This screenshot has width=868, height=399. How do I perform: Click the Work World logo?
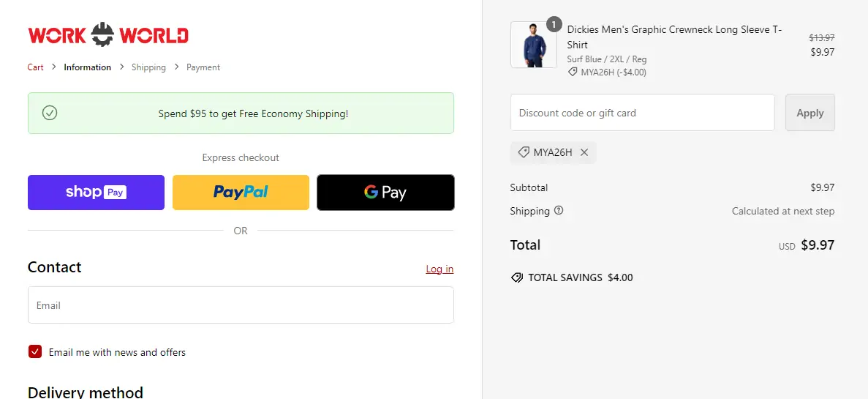(x=108, y=35)
